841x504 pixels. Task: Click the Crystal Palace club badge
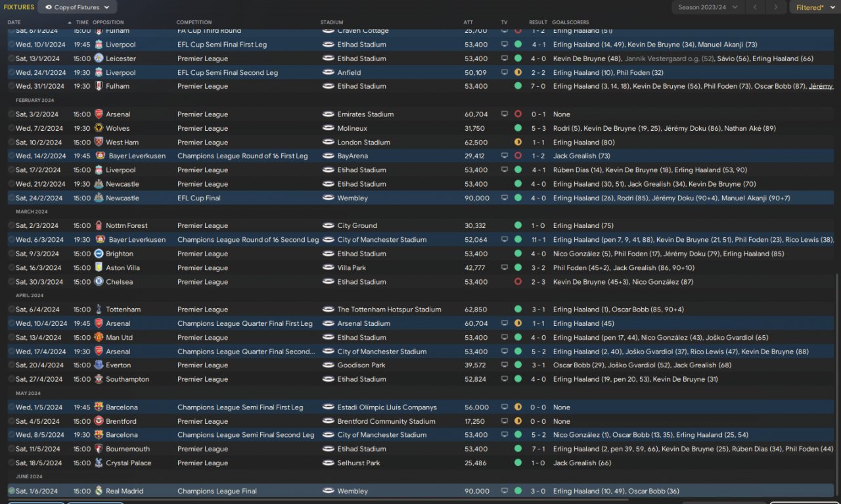tap(99, 463)
